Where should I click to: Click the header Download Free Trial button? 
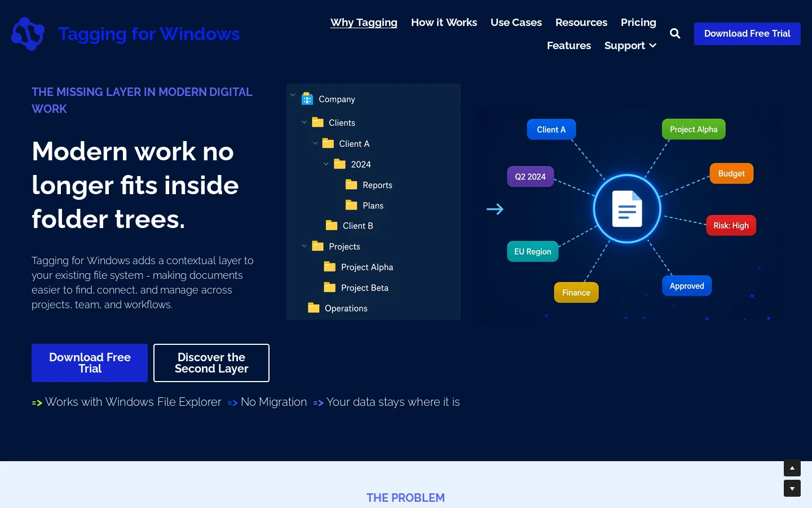pos(747,34)
